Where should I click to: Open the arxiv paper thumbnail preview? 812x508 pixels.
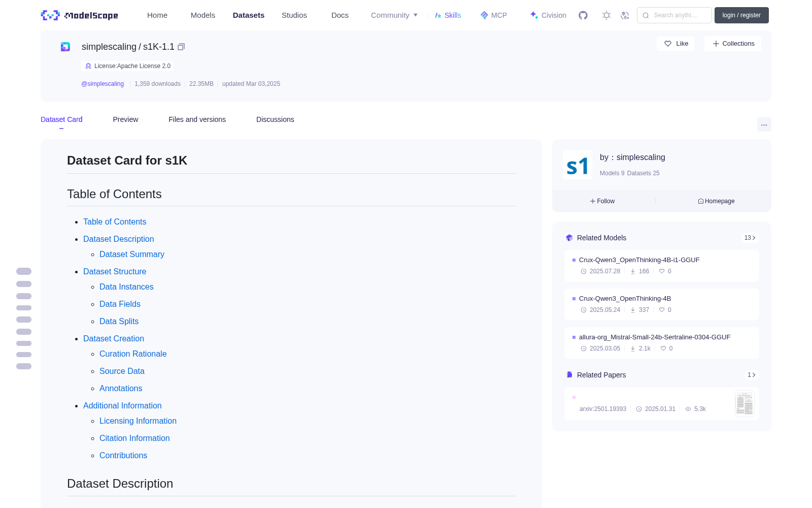pos(745,404)
